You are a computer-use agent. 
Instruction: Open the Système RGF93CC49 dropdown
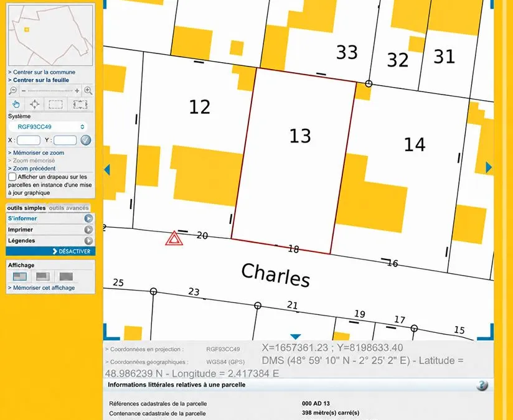pyautogui.click(x=48, y=126)
